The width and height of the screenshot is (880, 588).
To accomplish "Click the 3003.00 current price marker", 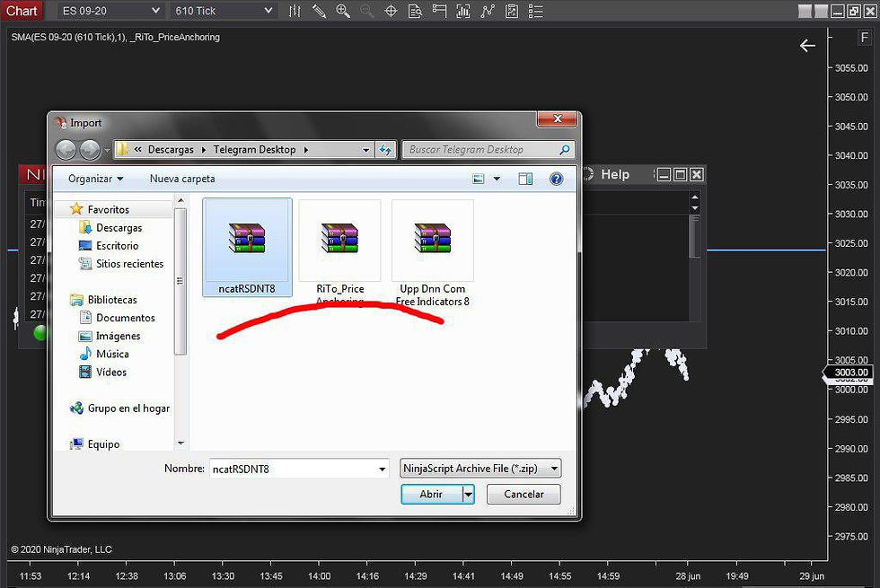I will (x=850, y=373).
